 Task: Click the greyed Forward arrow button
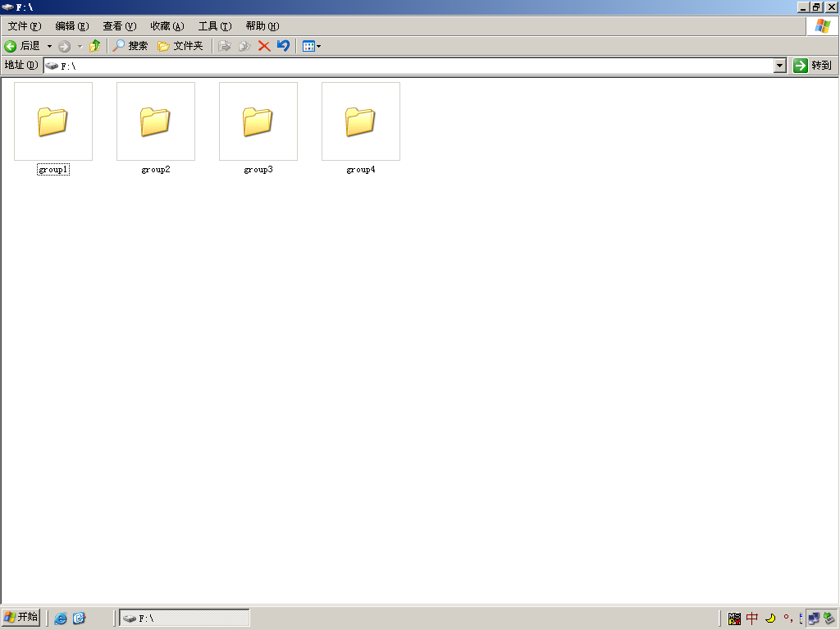coord(64,46)
